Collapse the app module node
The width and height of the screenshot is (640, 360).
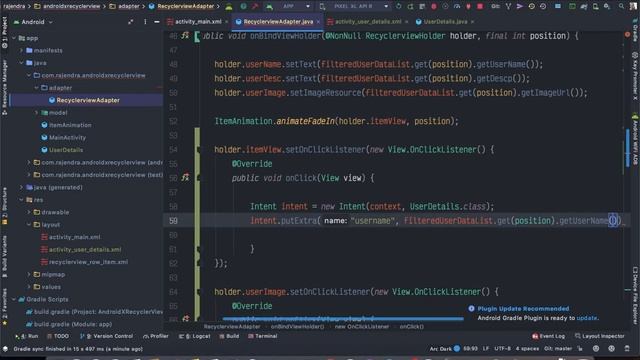[x=14, y=38]
